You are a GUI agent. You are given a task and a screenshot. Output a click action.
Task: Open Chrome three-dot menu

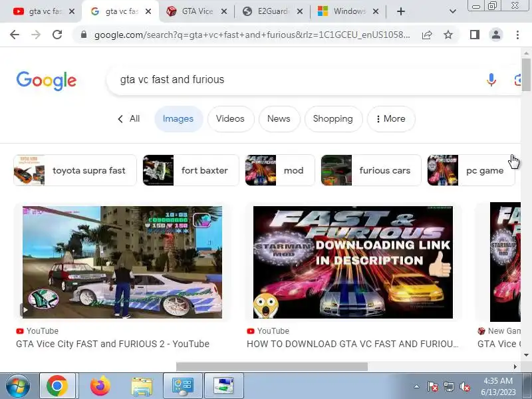pyautogui.click(x=517, y=35)
